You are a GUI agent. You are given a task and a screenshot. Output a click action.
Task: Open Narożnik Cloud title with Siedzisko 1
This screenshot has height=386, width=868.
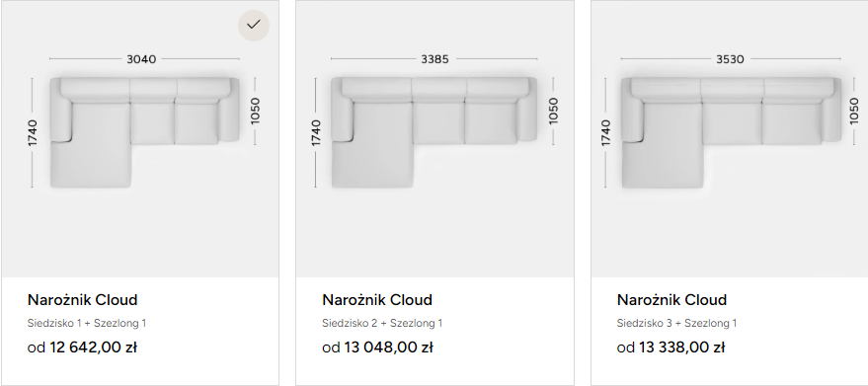point(83,299)
